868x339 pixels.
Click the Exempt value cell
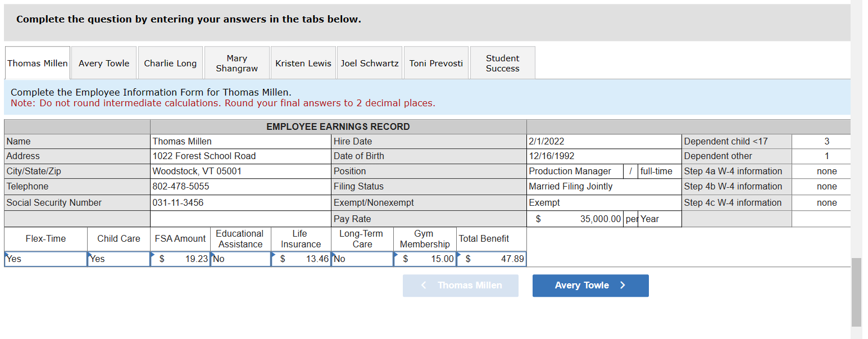click(x=604, y=203)
